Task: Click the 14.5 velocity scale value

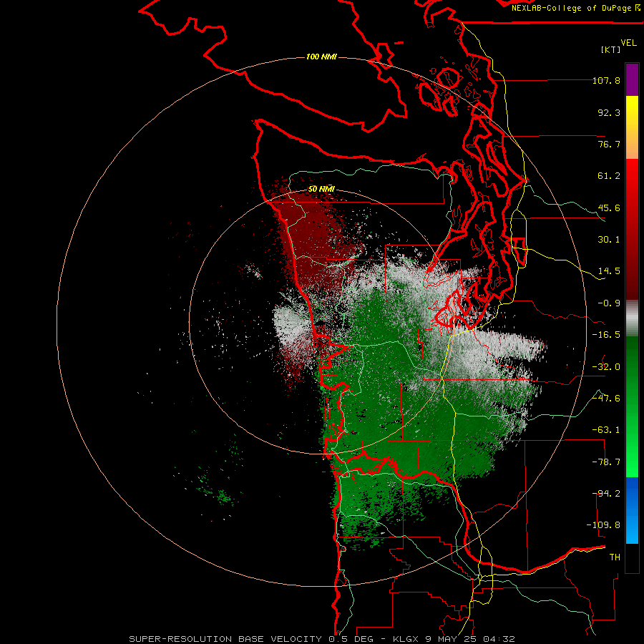Action: tap(609, 271)
